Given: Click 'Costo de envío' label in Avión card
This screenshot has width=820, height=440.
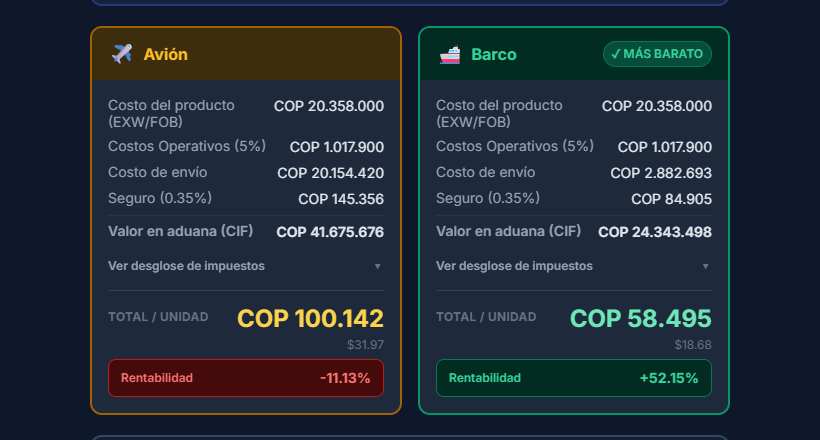Looking at the screenshot, I should tap(157, 172).
